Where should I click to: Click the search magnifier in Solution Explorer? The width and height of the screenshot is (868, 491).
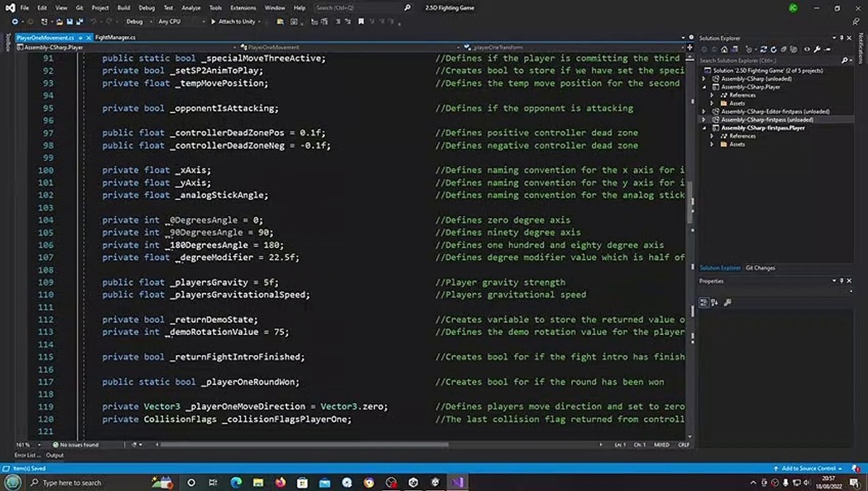(x=845, y=61)
